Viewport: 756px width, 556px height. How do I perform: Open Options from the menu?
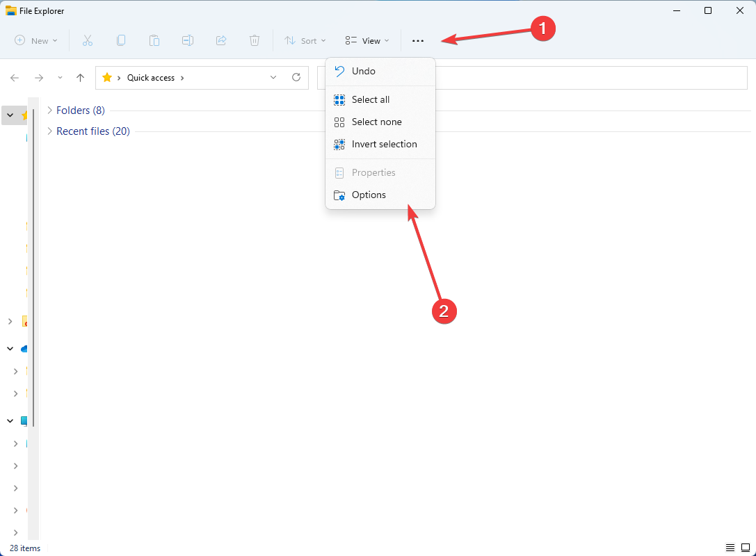(x=380, y=195)
